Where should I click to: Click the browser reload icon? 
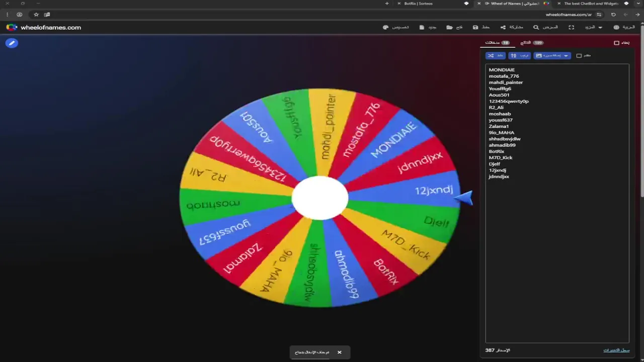pyautogui.click(x=613, y=15)
